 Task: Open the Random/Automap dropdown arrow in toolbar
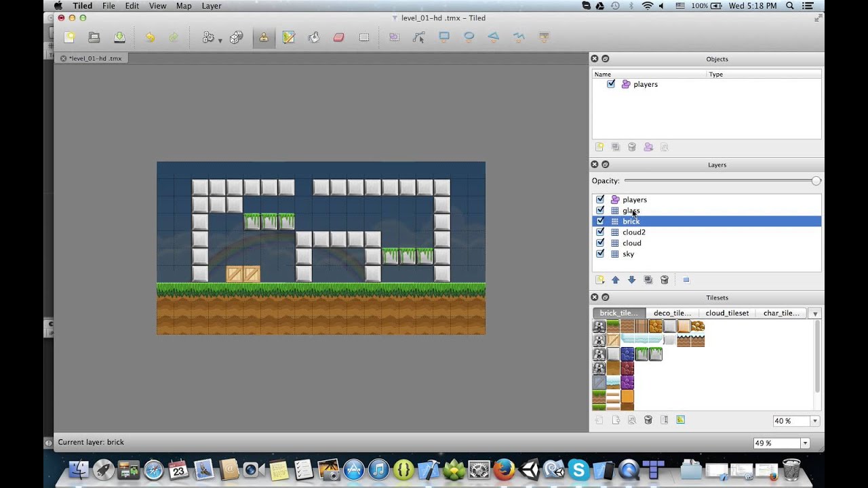coord(220,41)
